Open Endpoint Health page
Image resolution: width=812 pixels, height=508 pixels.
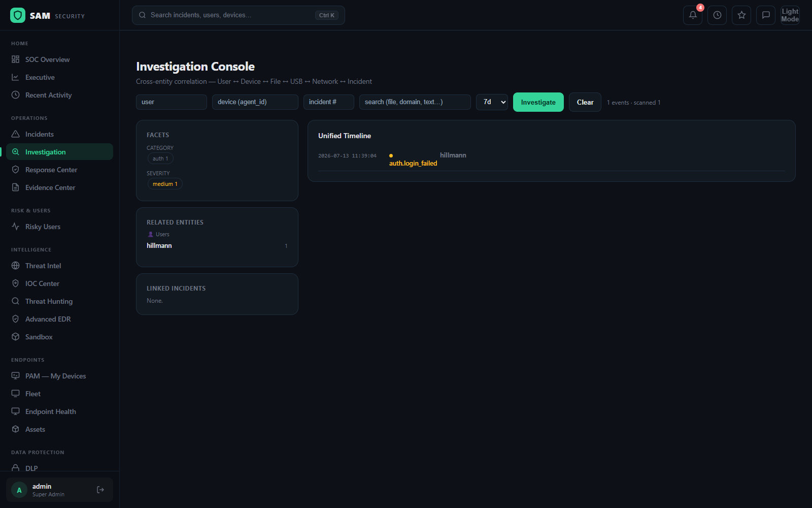[59, 411]
